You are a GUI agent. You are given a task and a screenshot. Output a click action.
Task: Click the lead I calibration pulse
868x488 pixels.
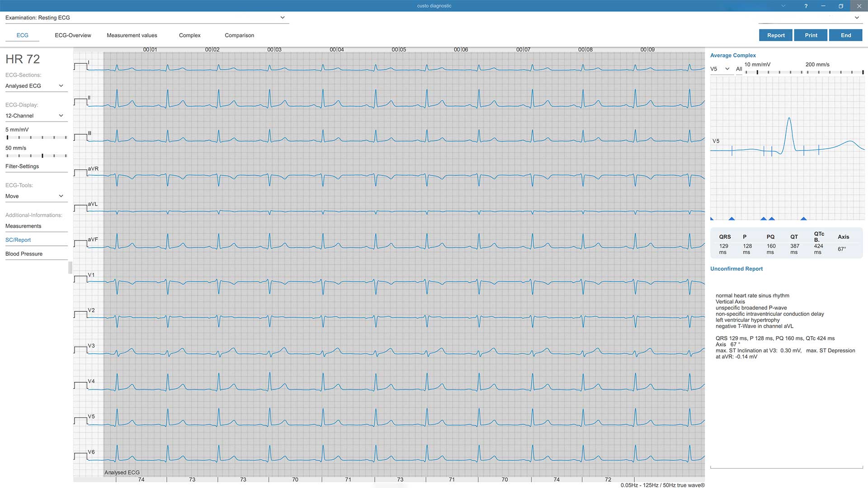click(80, 66)
